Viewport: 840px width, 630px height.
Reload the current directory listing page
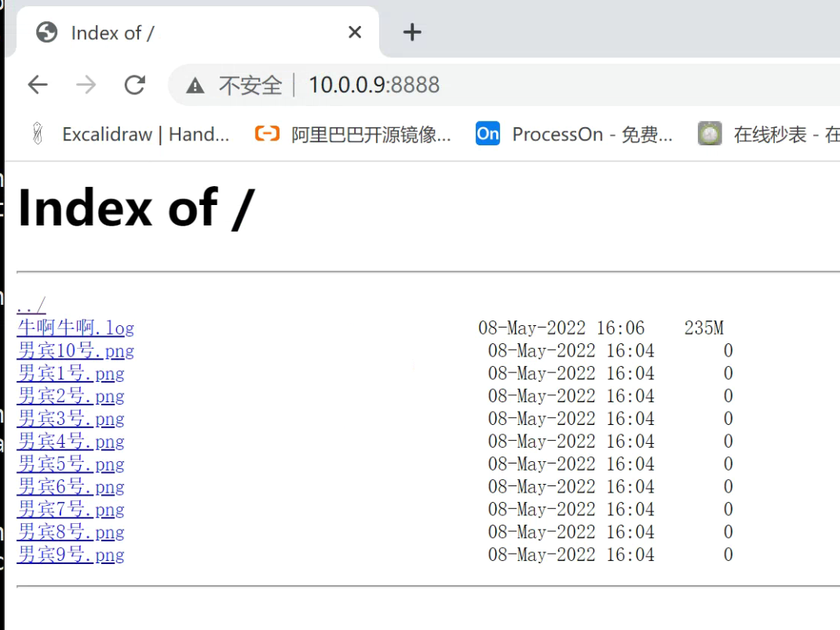[x=134, y=84]
